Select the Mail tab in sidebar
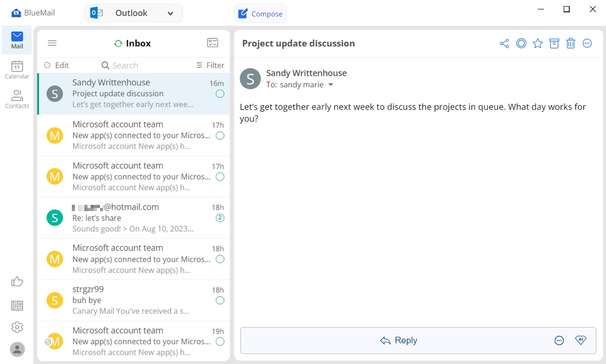This screenshot has height=364, width=606. click(17, 40)
